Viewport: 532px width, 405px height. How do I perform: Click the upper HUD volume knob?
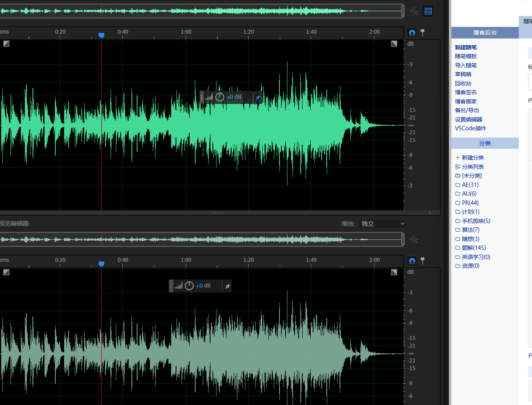click(x=220, y=97)
